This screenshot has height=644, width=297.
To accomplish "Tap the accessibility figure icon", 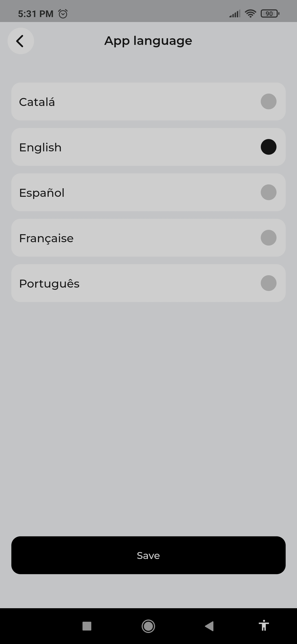I will coord(264,626).
